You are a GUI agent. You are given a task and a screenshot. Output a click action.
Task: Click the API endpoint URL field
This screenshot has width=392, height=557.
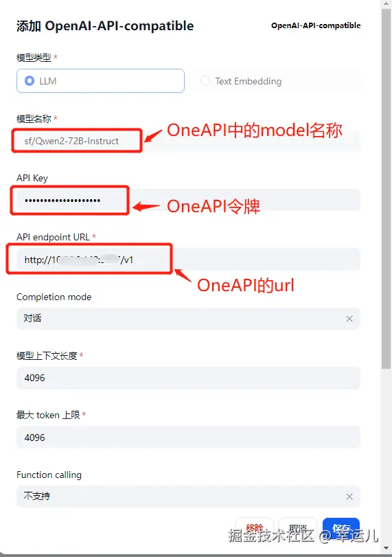[x=188, y=260]
